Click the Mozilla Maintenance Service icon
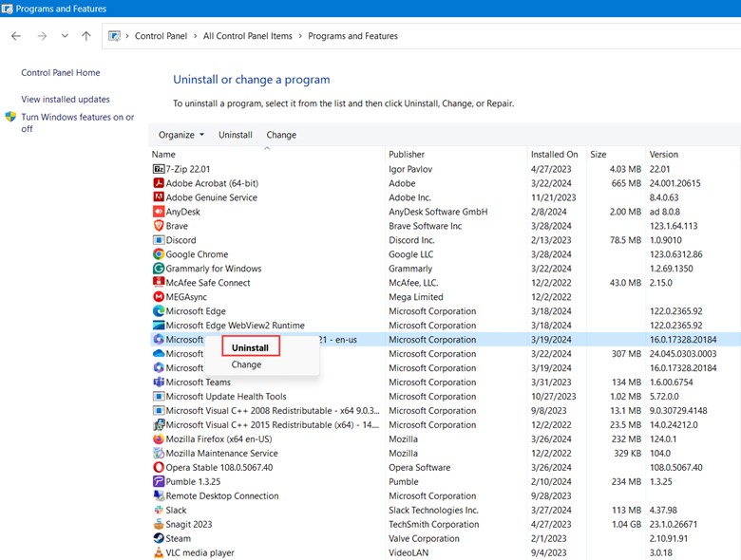The image size is (741, 560). pyautogui.click(x=159, y=453)
